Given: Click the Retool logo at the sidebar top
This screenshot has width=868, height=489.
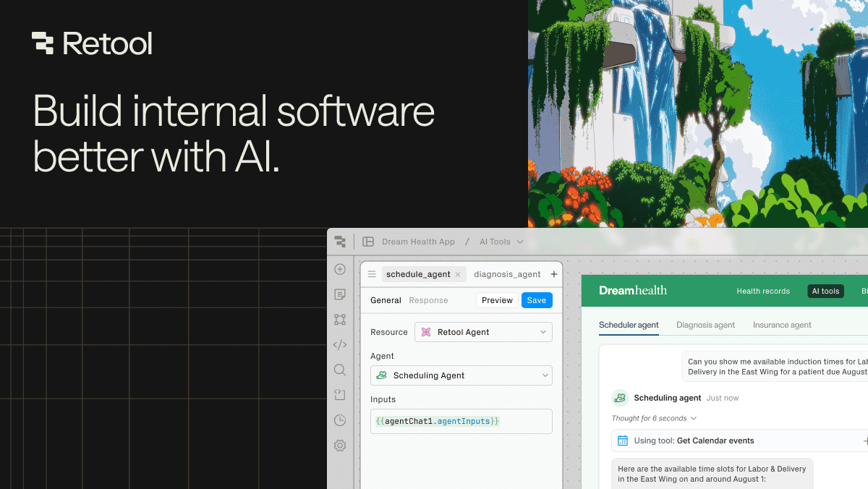Looking at the screenshot, I should pos(340,241).
